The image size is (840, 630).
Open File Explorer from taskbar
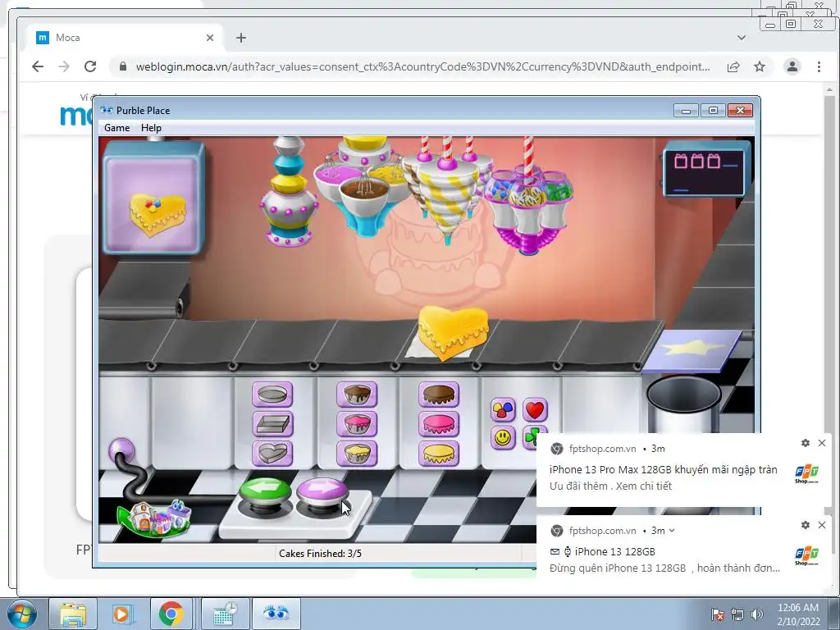pos(73,614)
